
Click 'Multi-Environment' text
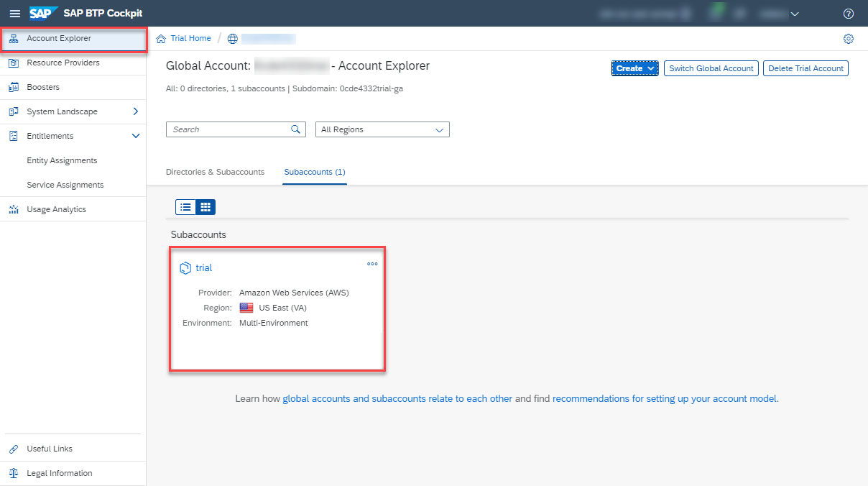274,323
